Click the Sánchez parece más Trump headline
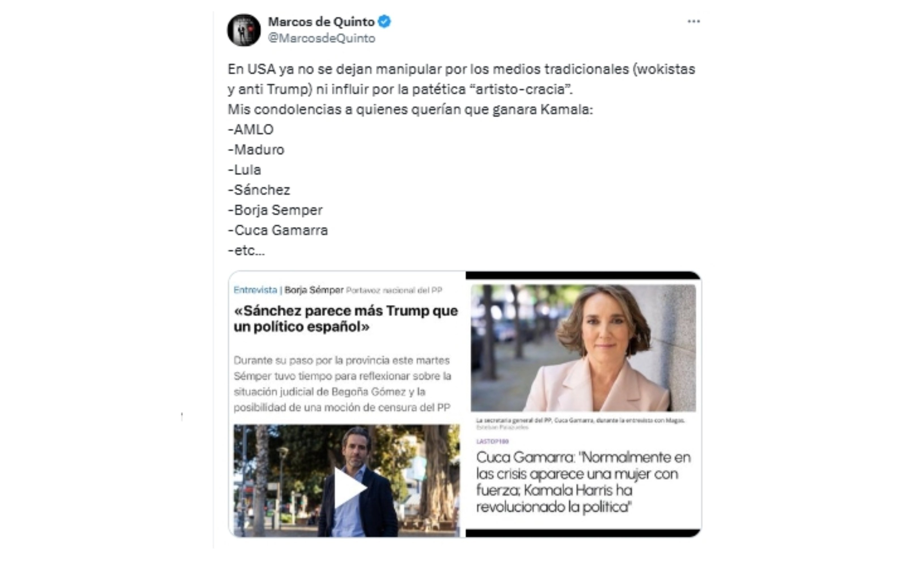The height and width of the screenshot is (569, 924). click(x=346, y=319)
